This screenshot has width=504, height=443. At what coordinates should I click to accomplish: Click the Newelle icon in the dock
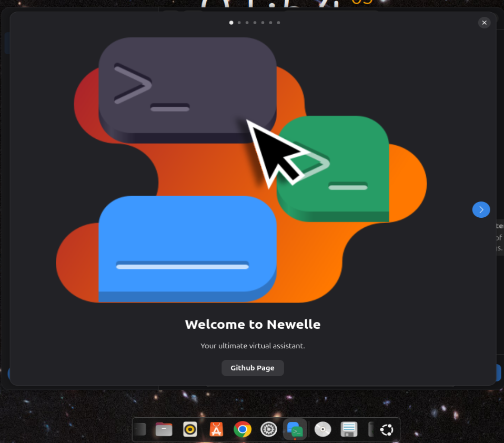click(x=295, y=429)
